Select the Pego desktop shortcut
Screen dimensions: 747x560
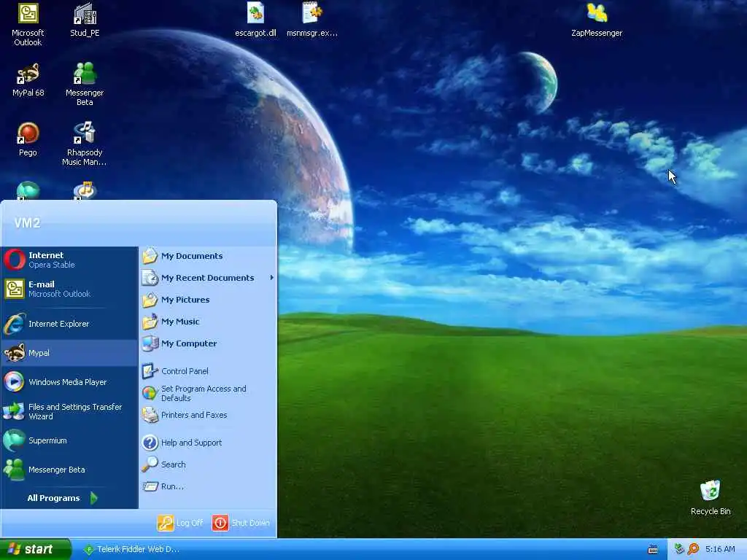click(x=28, y=139)
